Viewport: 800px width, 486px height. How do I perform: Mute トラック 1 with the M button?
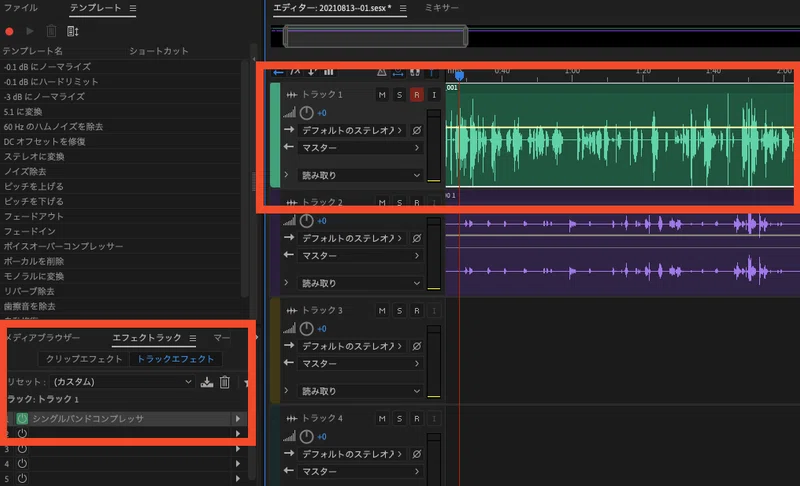coord(382,95)
